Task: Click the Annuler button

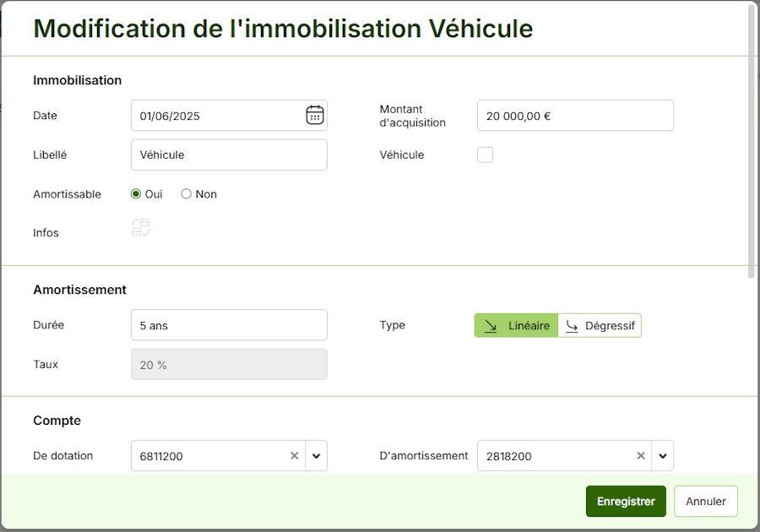Action: [x=705, y=501]
